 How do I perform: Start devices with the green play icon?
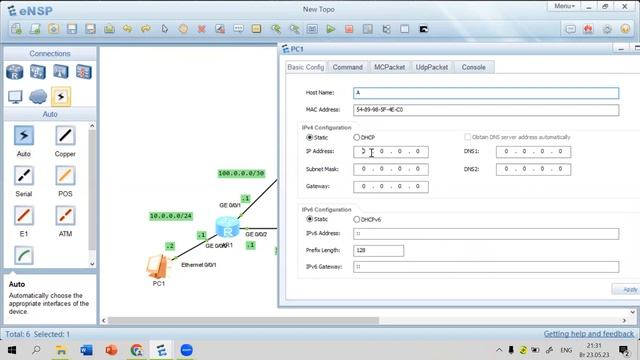pos(331,29)
